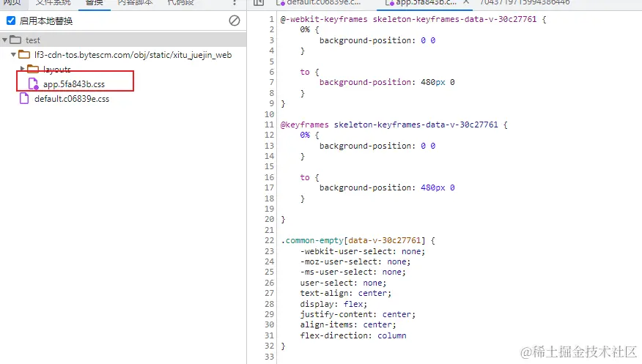Switch to the app.5fa843b.c... editor tab
This screenshot has height=364, width=642.
[421, 3]
